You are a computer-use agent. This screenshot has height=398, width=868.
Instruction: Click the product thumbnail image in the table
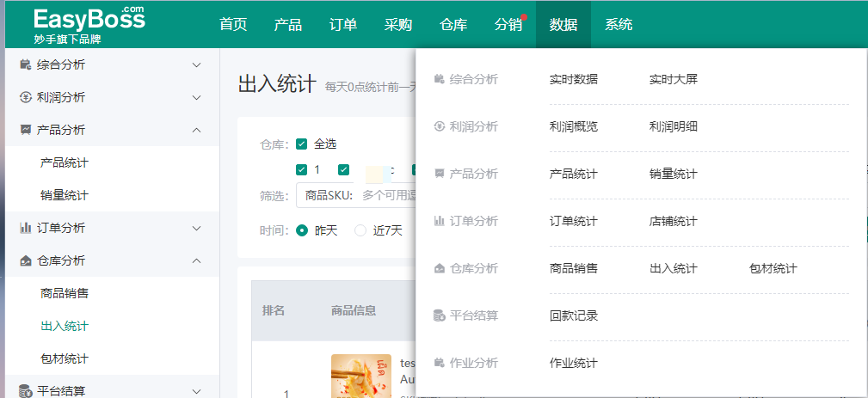point(354,376)
